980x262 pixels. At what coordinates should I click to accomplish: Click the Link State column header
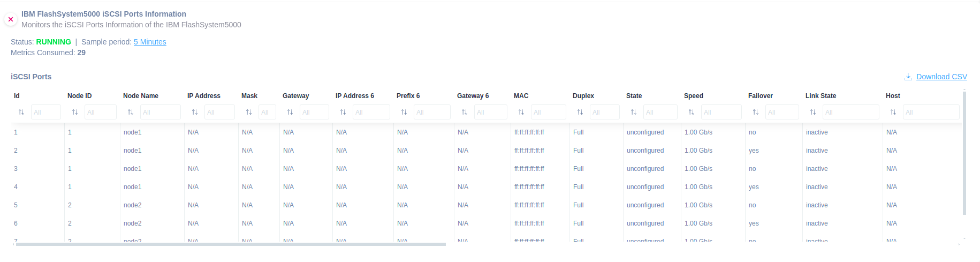821,96
